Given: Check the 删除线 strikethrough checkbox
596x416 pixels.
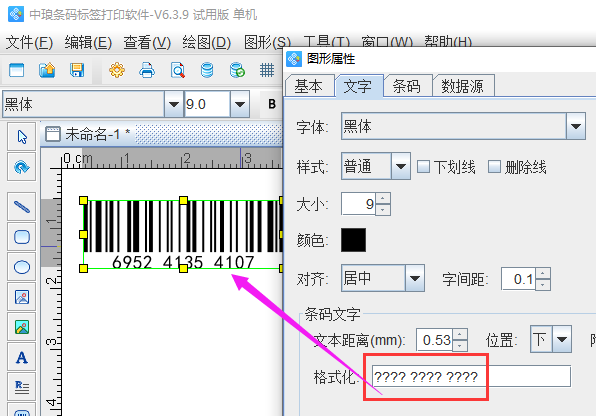Looking at the screenshot, I should coord(494,167).
